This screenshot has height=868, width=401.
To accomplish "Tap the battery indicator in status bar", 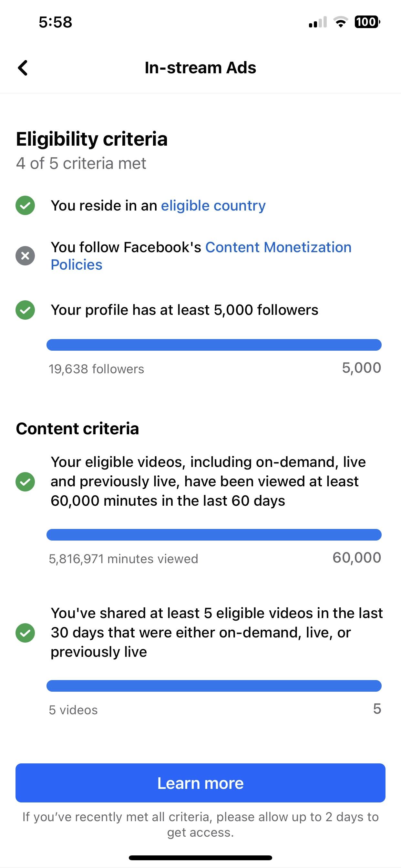I will tap(367, 22).
